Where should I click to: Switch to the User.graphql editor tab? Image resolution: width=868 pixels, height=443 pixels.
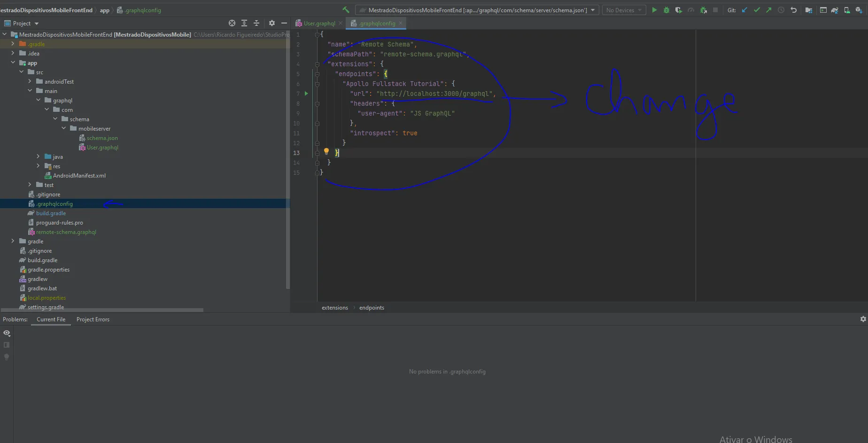point(319,23)
